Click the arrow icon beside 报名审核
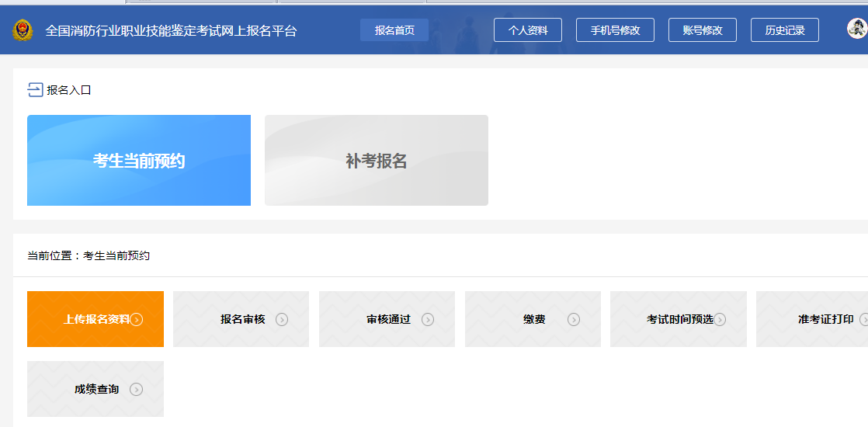 pos(282,319)
